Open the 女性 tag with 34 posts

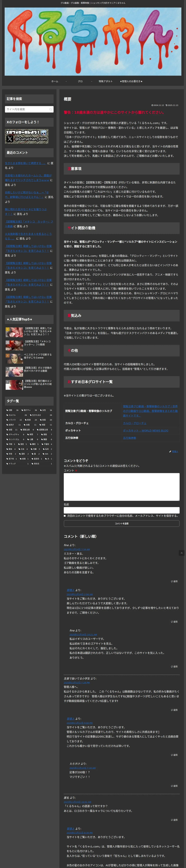click(x=46, y=410)
